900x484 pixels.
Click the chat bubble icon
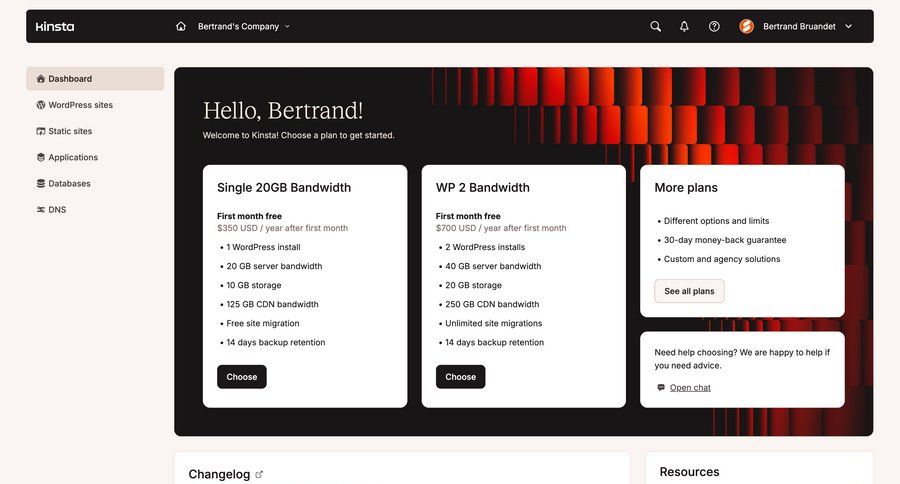(661, 388)
